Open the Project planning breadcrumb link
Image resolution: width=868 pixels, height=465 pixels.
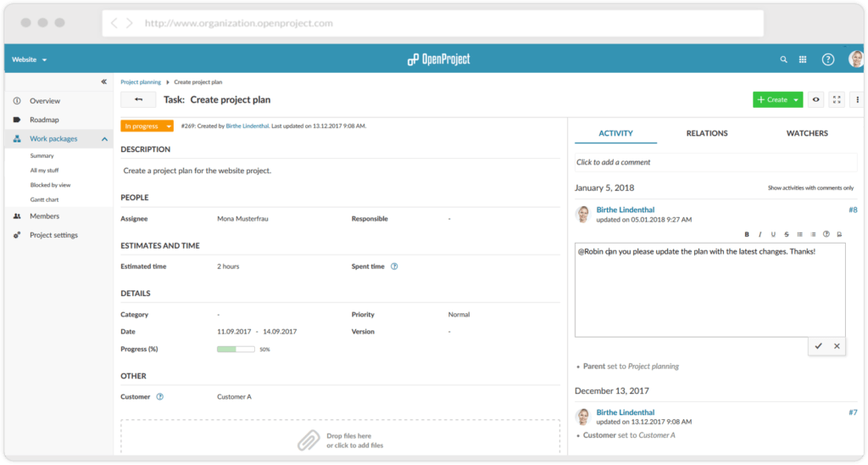pyautogui.click(x=141, y=82)
